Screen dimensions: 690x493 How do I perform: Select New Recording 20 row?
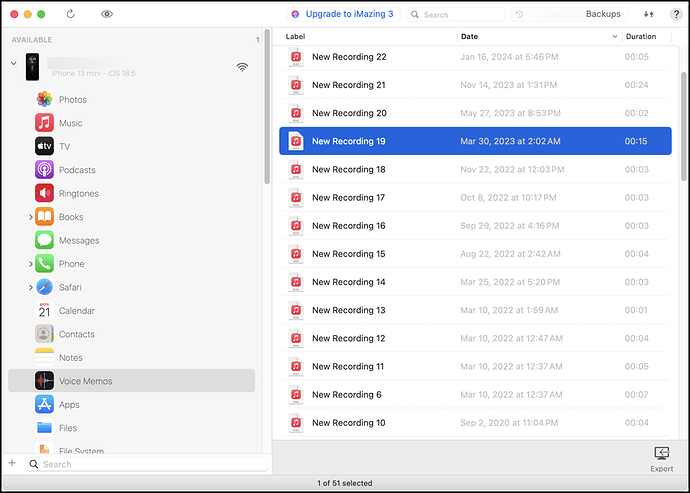tap(475, 113)
